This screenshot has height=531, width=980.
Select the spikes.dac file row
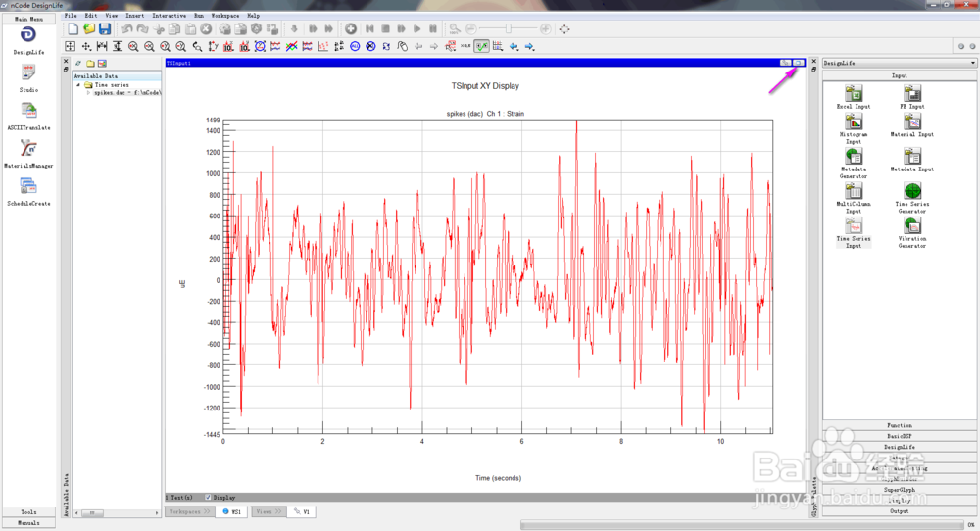point(126,92)
